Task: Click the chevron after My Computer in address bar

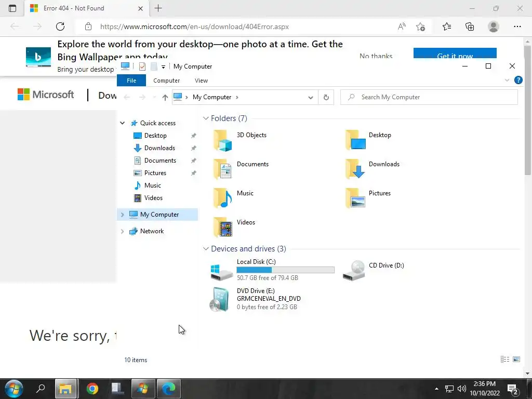Action: (237, 97)
